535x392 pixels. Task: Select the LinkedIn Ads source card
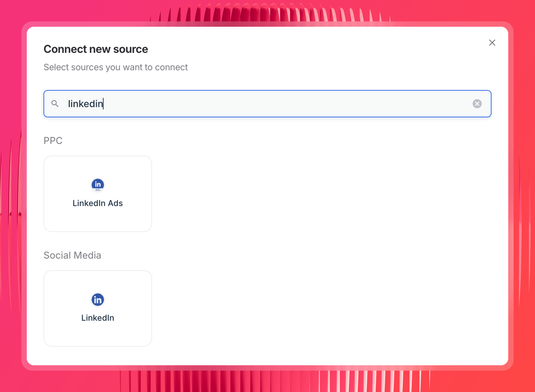[98, 194]
